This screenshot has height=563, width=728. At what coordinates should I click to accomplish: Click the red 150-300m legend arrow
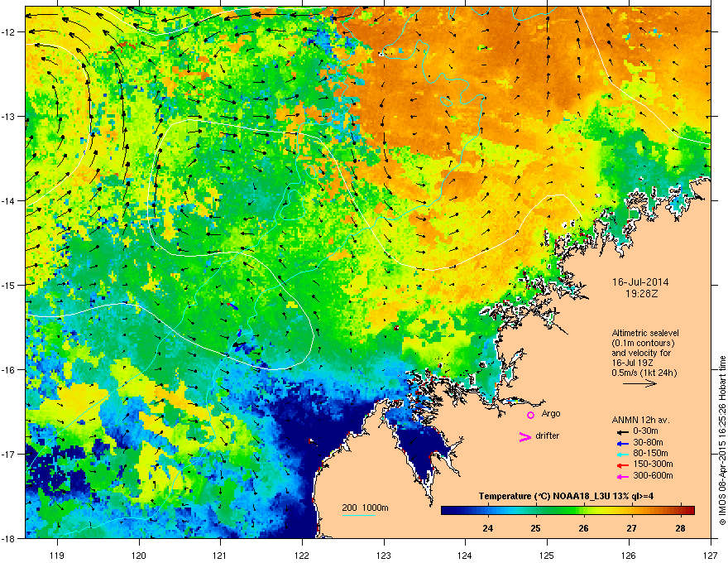tap(622, 464)
